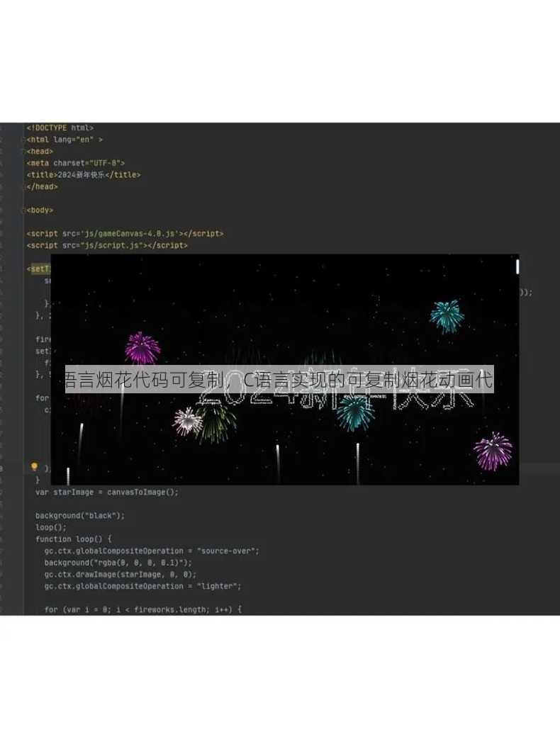This screenshot has height=749, width=560.
Task: Click the <!DOCTYPE html> line
Action: click(x=60, y=128)
